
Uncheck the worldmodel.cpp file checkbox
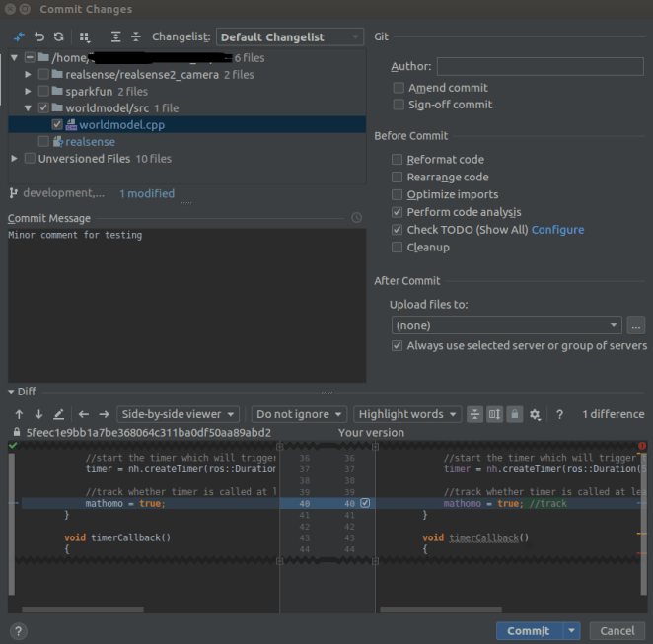(57, 125)
